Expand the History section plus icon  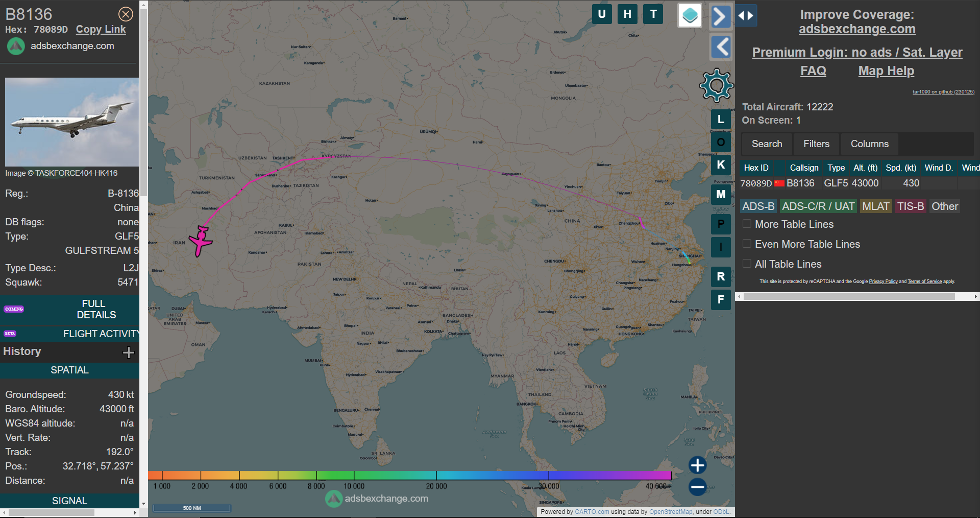pyautogui.click(x=129, y=352)
